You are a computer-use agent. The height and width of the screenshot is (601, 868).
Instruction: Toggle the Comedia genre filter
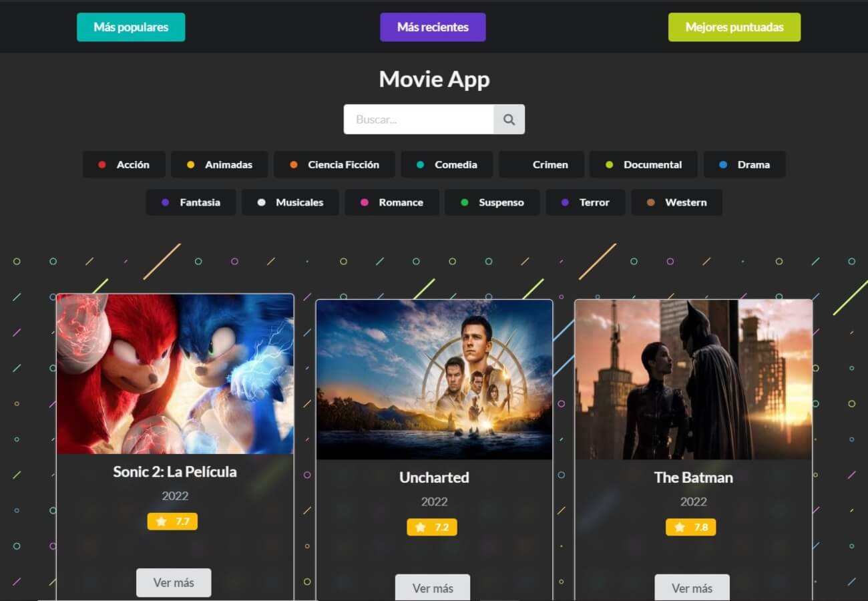click(x=447, y=164)
